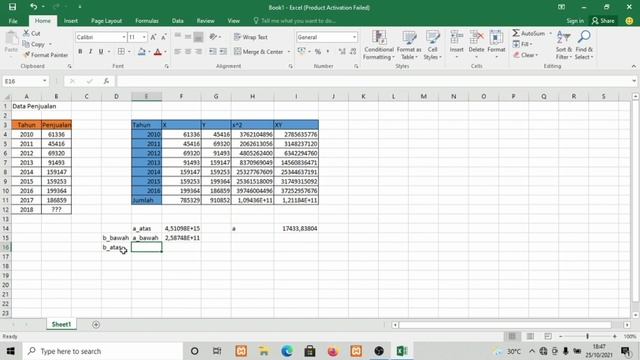The image size is (640, 360).
Task: Switch to Page Layout view in status bar
Action: point(530,336)
